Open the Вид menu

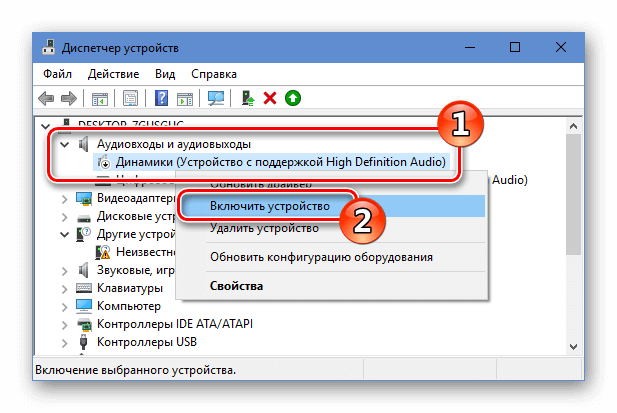(x=165, y=74)
